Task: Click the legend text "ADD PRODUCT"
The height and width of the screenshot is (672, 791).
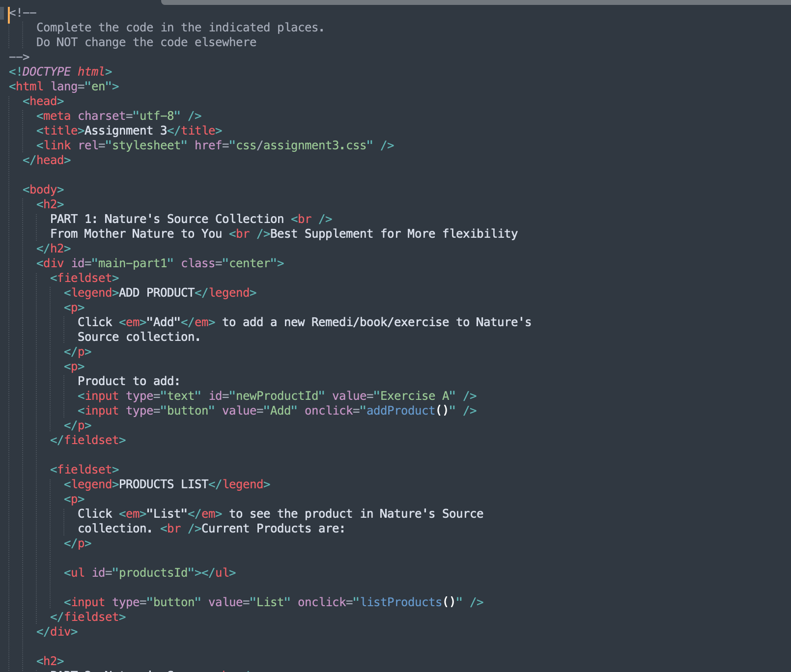Action: pyautogui.click(x=157, y=293)
